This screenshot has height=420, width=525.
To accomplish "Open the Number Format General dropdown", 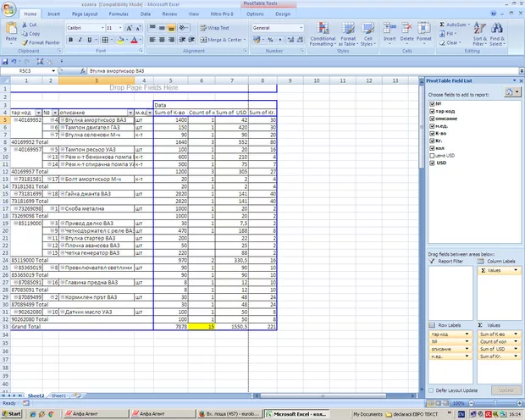I will [300, 28].
